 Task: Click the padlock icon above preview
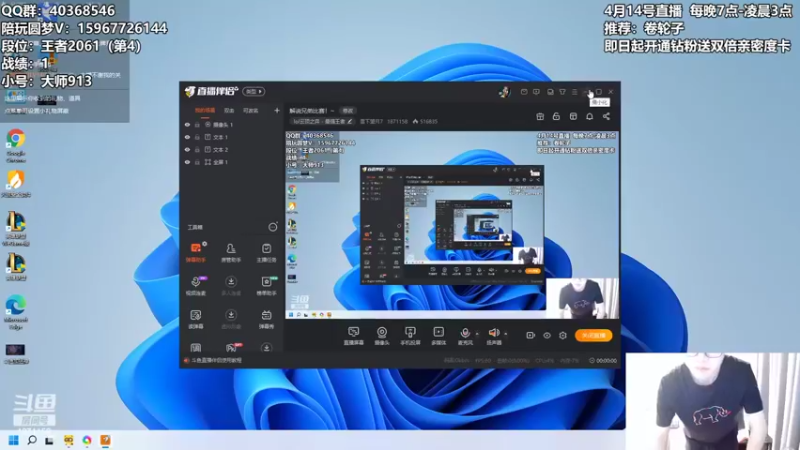[556, 116]
